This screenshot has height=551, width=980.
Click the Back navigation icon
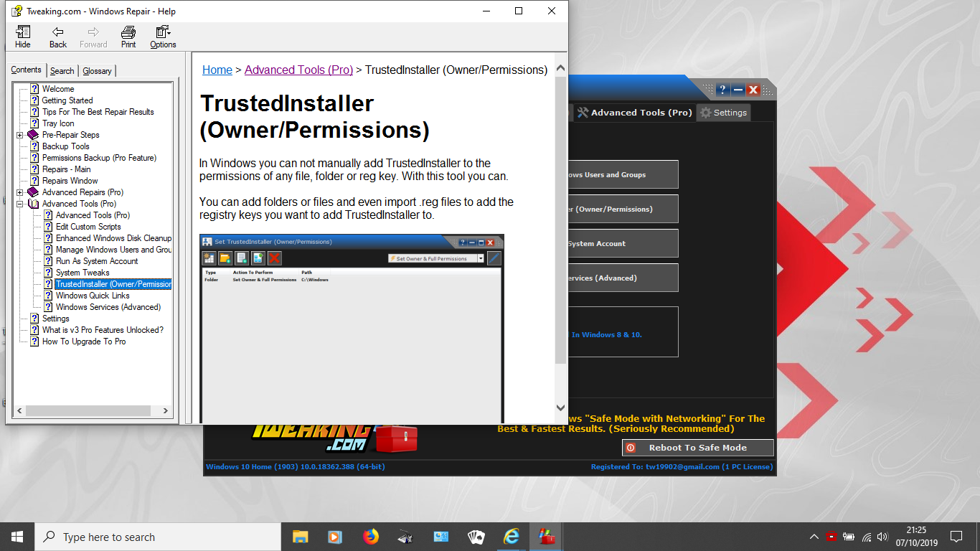58,37
